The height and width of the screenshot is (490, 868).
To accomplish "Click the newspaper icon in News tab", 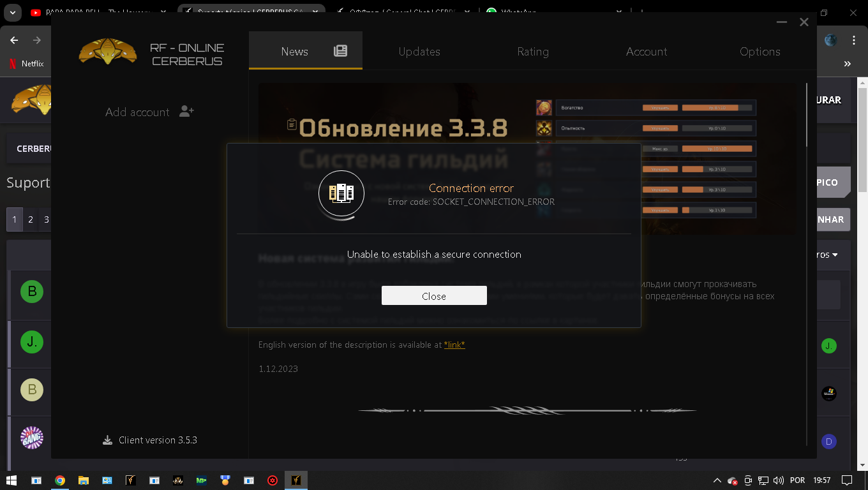I will [340, 51].
